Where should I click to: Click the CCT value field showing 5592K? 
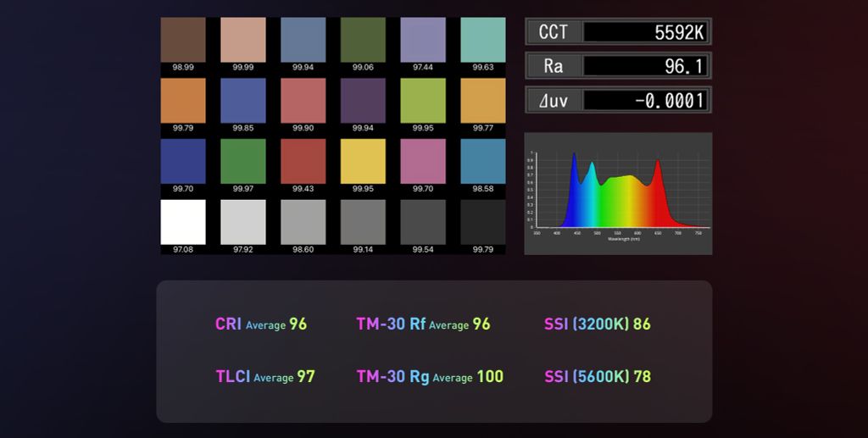click(x=646, y=32)
